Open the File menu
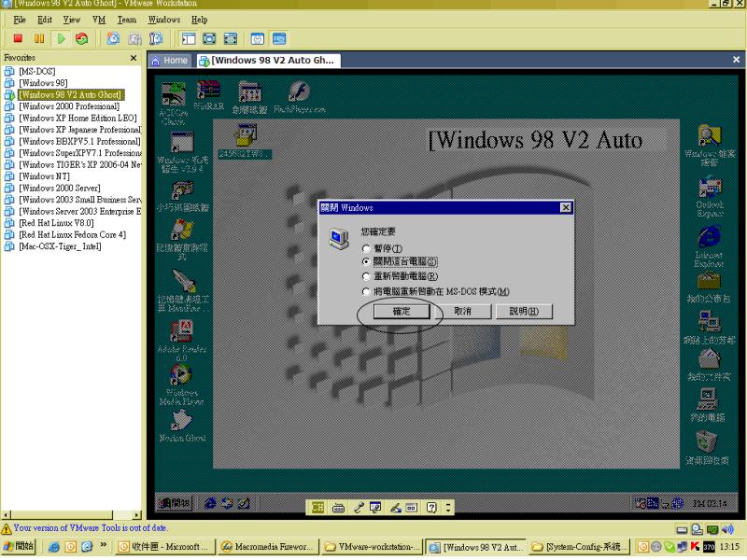Screen dimensions: 747x560 (x=20, y=20)
